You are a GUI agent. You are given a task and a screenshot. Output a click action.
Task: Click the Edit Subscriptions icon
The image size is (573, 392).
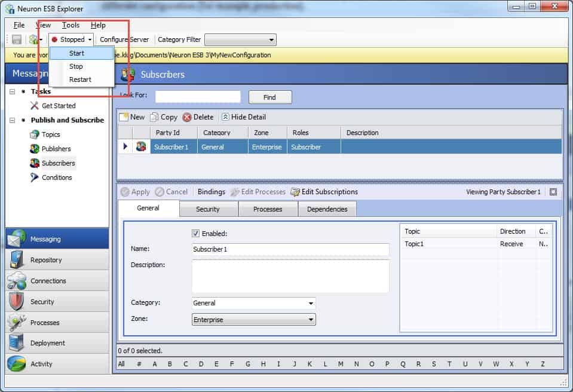pos(295,192)
